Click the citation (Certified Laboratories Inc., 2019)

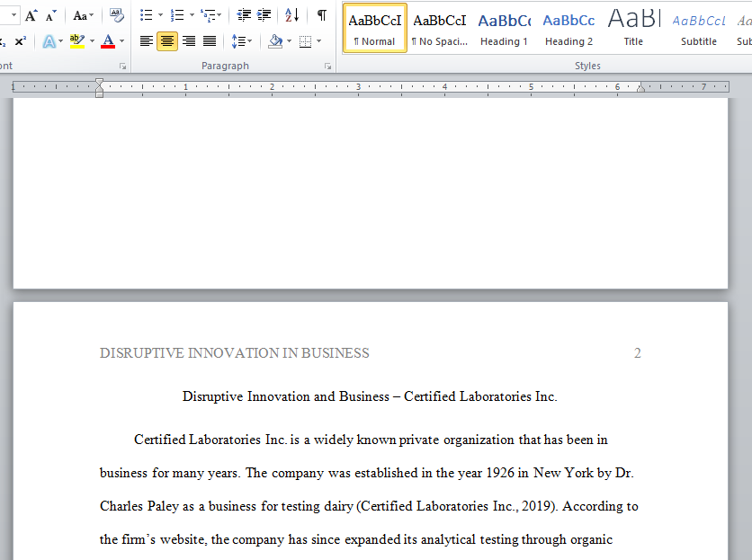pos(457,506)
